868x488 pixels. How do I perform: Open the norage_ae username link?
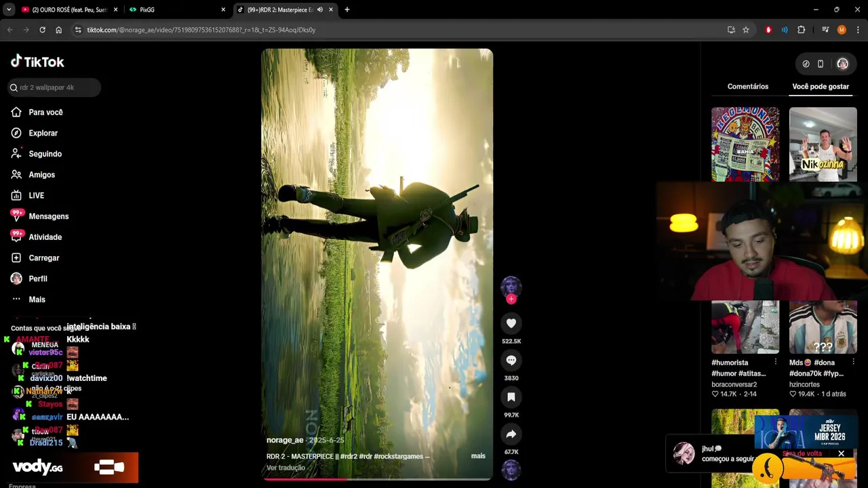285,441
